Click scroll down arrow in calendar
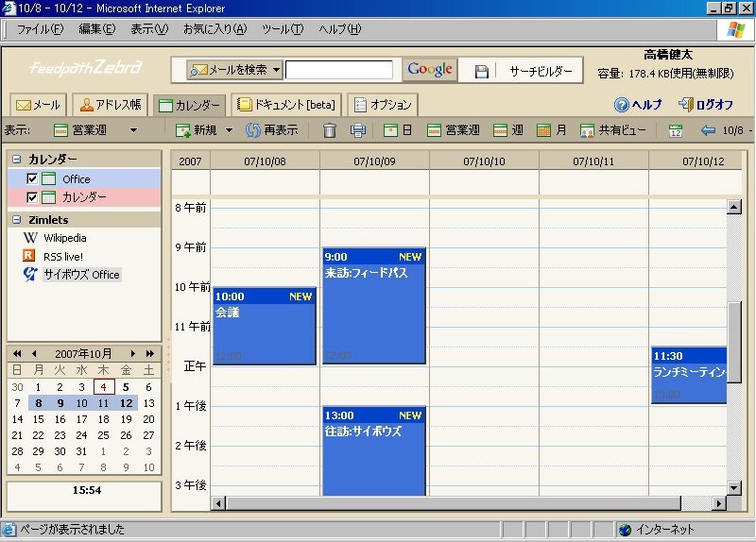Image resolution: width=756 pixels, height=542 pixels. coord(734,487)
